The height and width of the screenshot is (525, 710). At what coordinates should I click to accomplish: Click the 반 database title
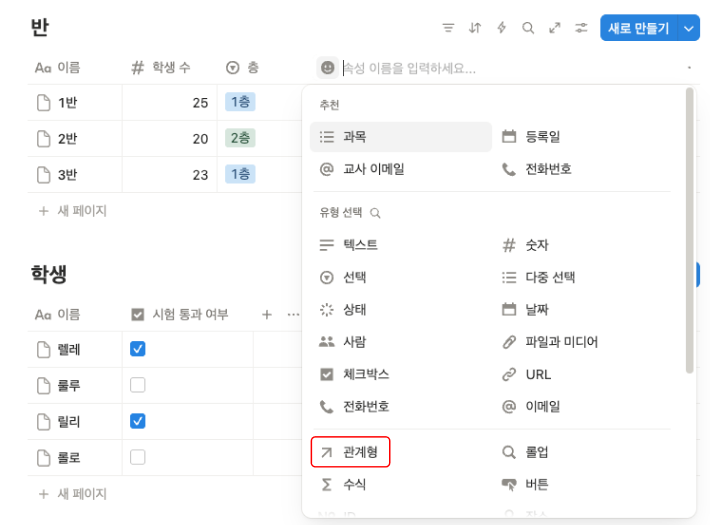point(40,27)
